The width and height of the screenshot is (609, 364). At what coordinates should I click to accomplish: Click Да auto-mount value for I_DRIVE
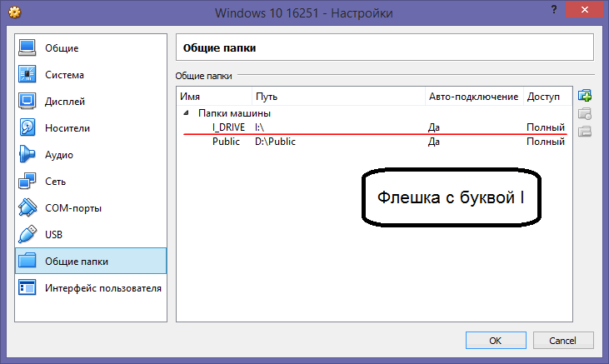tap(434, 127)
